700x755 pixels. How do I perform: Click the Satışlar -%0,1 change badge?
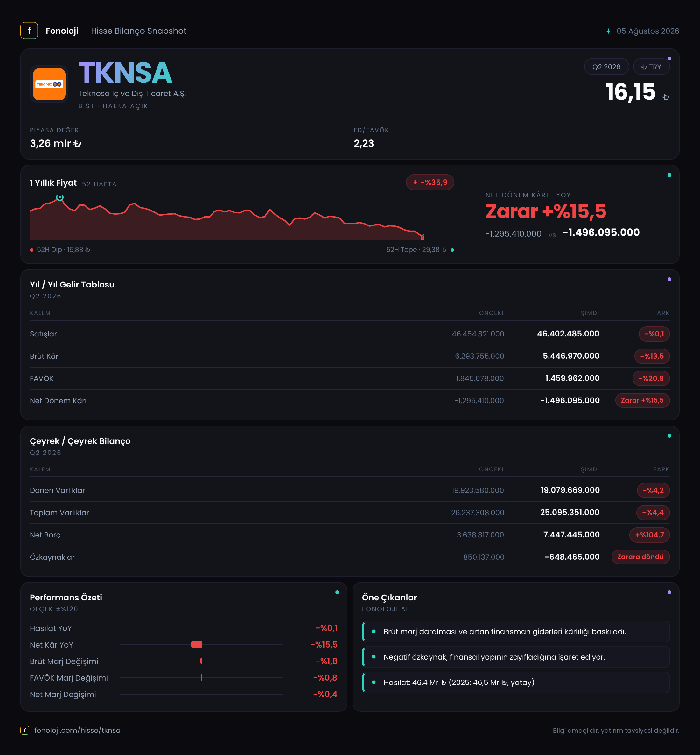click(654, 334)
